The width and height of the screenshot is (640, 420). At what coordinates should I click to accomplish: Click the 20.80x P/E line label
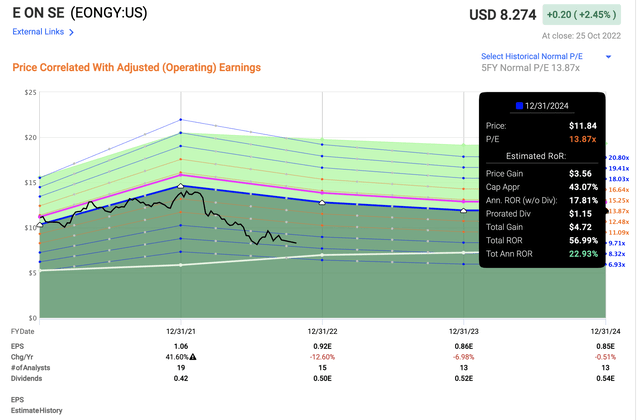click(619, 158)
